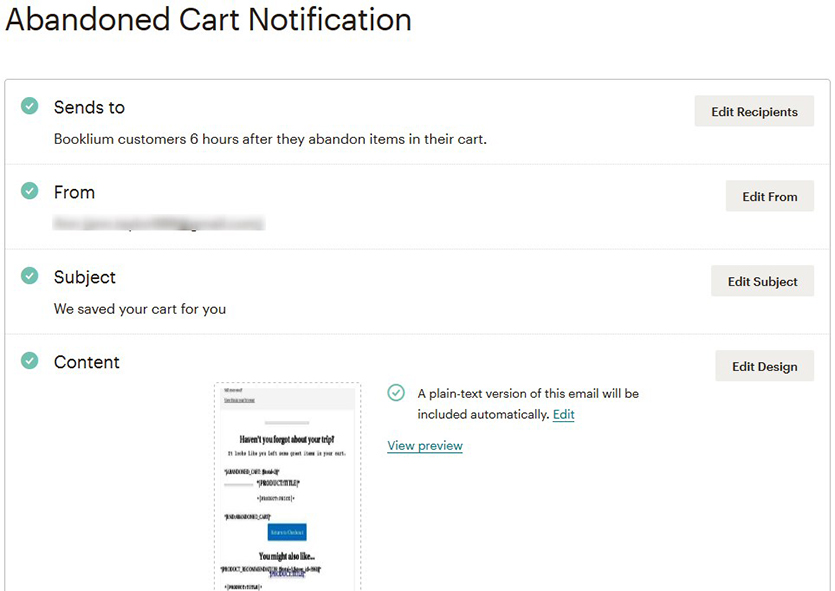835x591 pixels.
Task: Click the Booklium customers recipients description
Action: click(x=270, y=139)
